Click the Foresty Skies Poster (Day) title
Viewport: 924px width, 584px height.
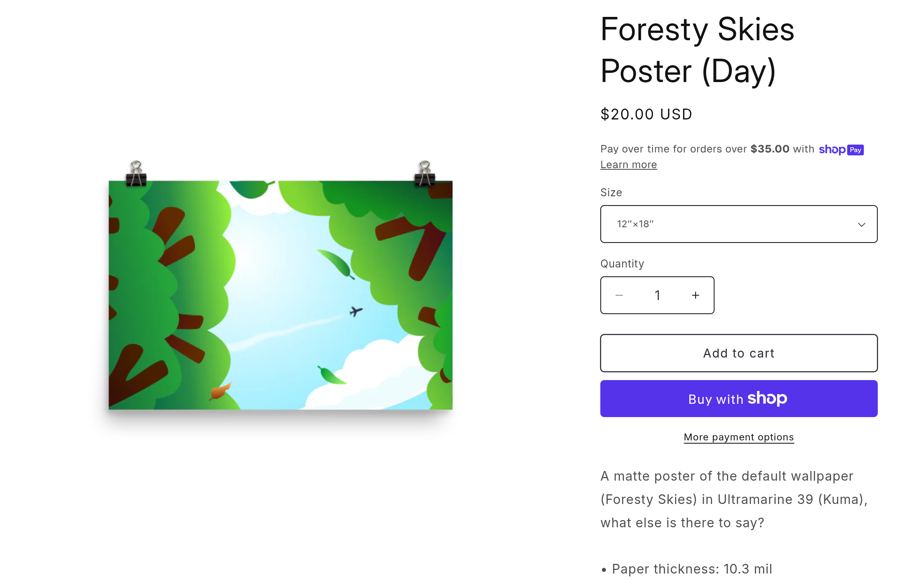pos(697,50)
